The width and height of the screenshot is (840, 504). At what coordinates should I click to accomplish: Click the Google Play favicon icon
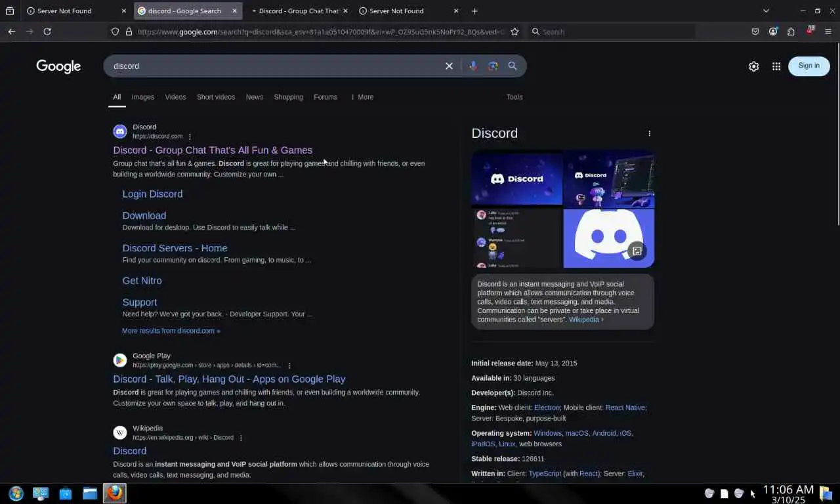click(x=120, y=360)
